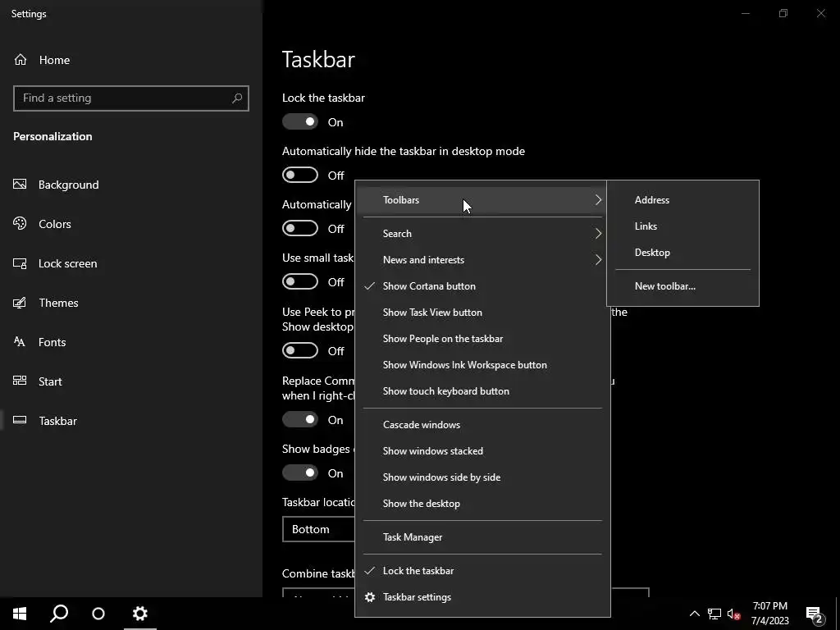840x630 pixels.
Task: Select Show touch keyboard button
Action: [x=482, y=391]
